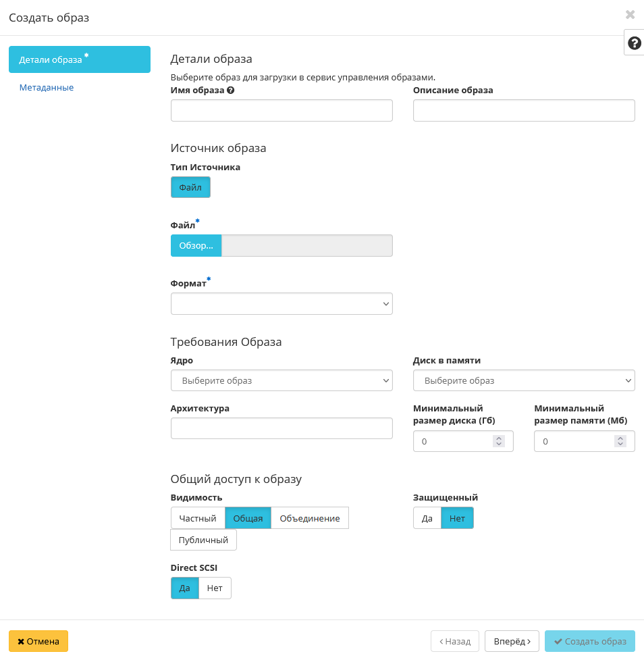Increase the Минимальный размер диска value

tap(499, 438)
